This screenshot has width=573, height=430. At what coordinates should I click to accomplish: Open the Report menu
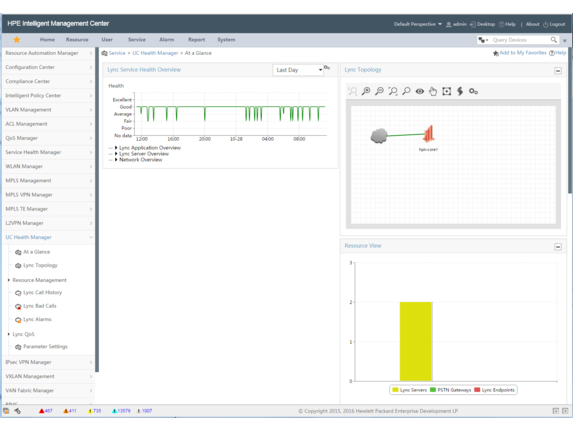pyautogui.click(x=197, y=39)
